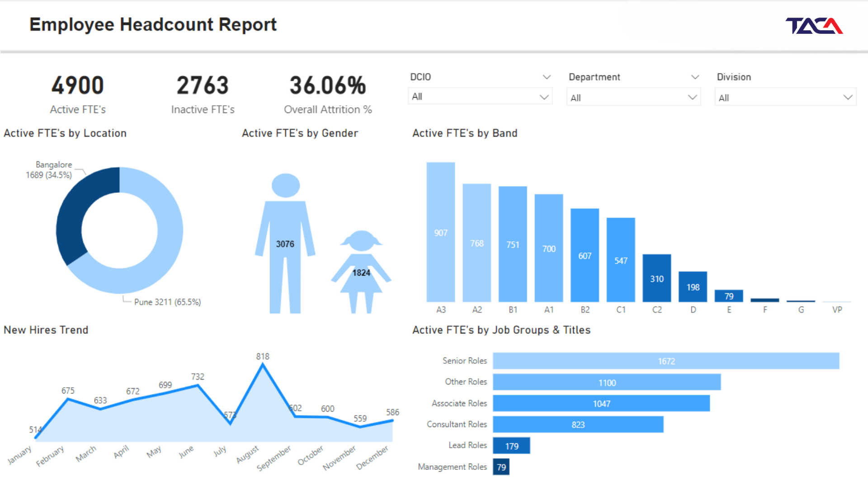
Task: Click the C2 band bar with 310
Action: [657, 278]
